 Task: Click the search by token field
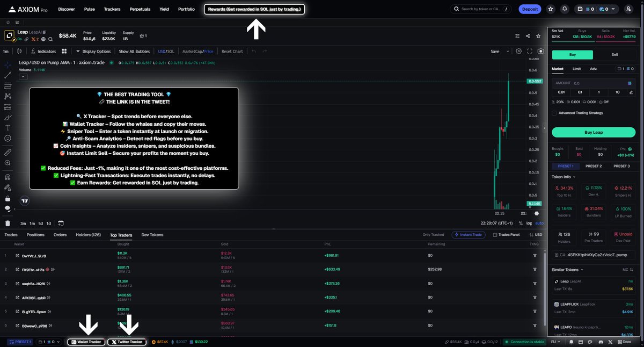(x=481, y=9)
